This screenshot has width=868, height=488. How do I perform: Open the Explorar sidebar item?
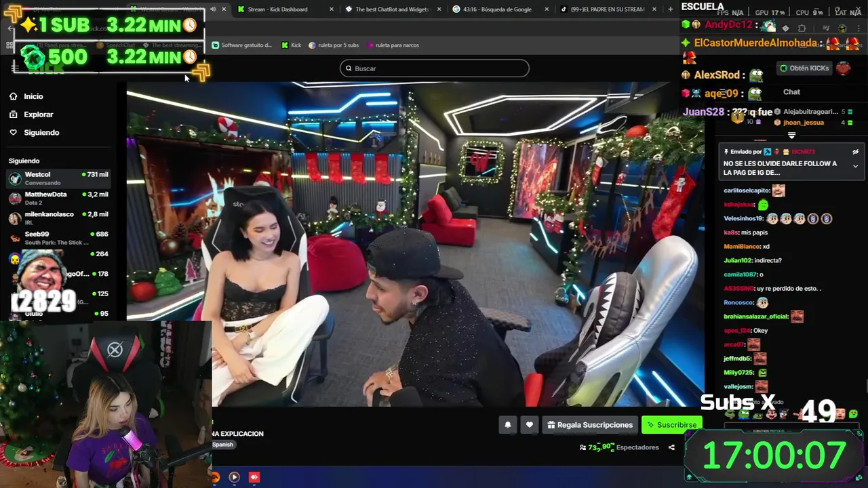pos(38,115)
